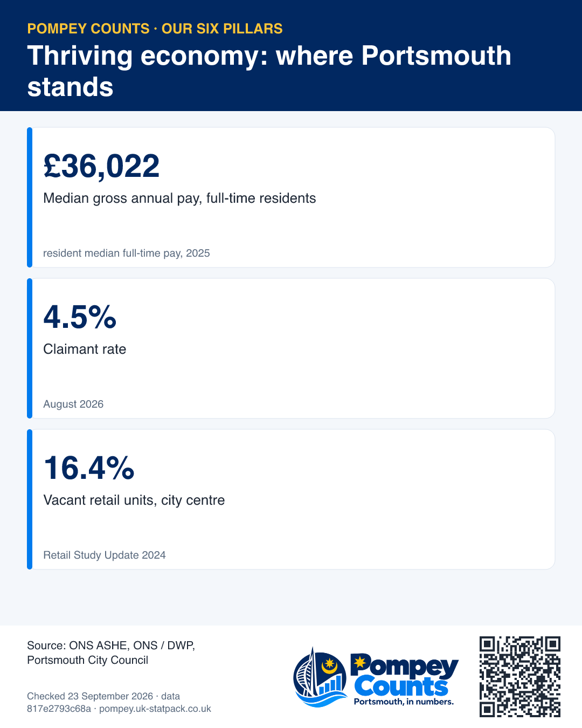Click the 16.4% vacant retail figure
The width and height of the screenshot is (582, 728).
[x=89, y=468]
